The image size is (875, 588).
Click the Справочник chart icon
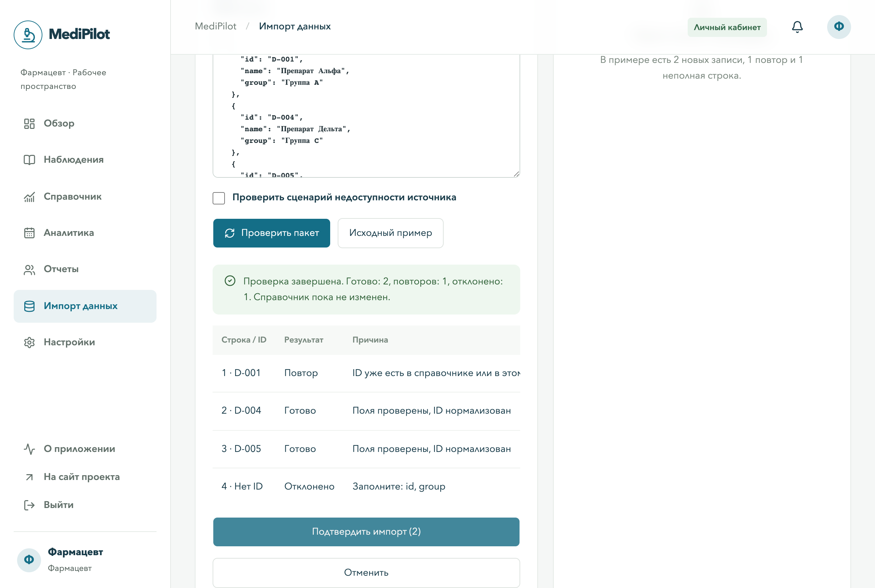(x=29, y=197)
